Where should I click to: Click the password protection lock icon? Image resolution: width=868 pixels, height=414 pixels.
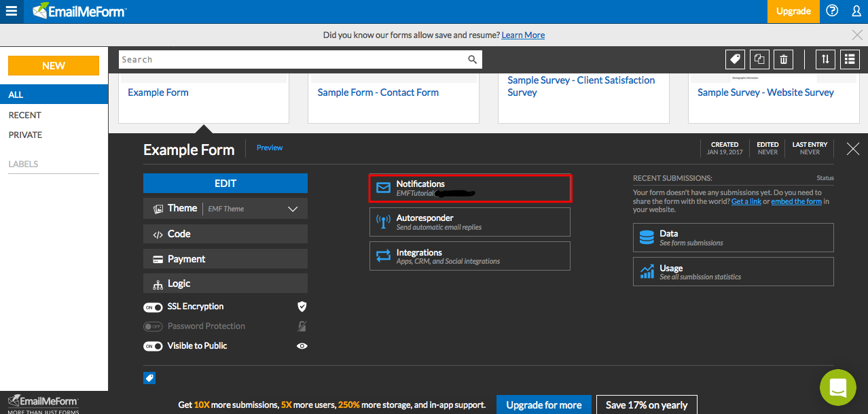[302, 326]
